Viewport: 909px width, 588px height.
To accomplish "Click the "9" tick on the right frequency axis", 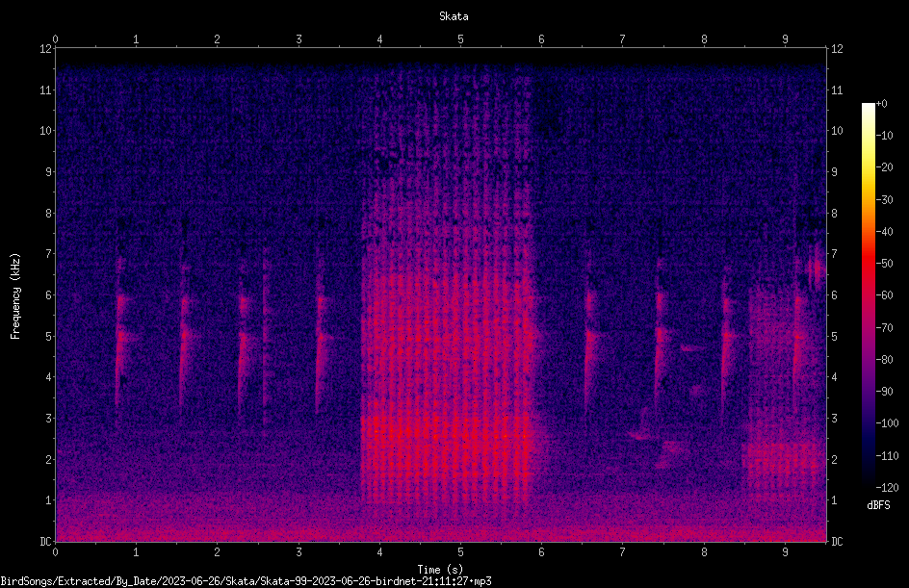I will 834,172.
